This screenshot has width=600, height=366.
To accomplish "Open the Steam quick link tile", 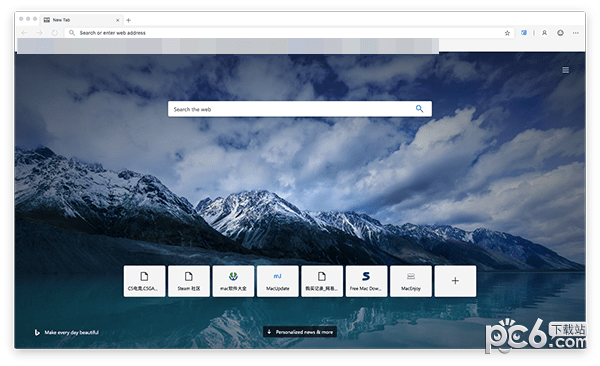I will 189,281.
